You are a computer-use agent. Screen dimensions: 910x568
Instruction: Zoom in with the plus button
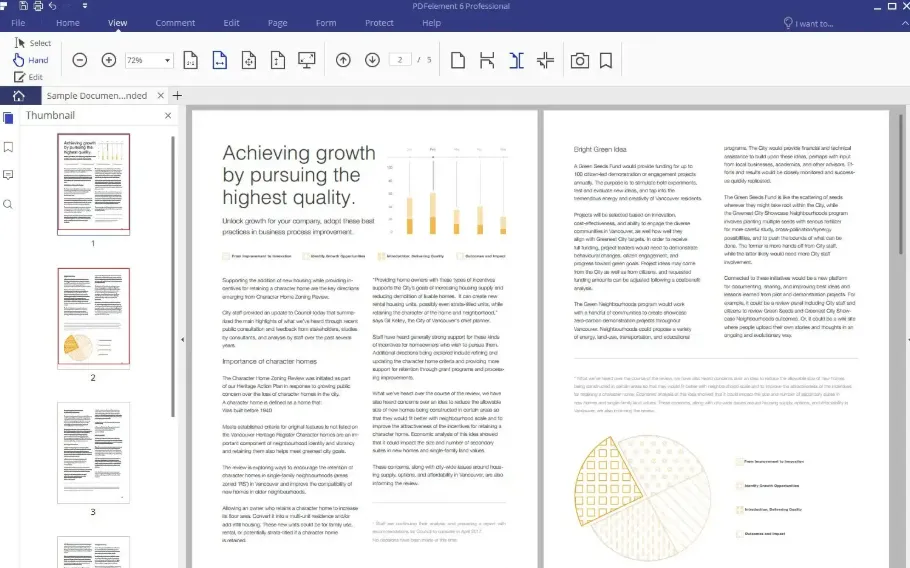[x=109, y=60]
